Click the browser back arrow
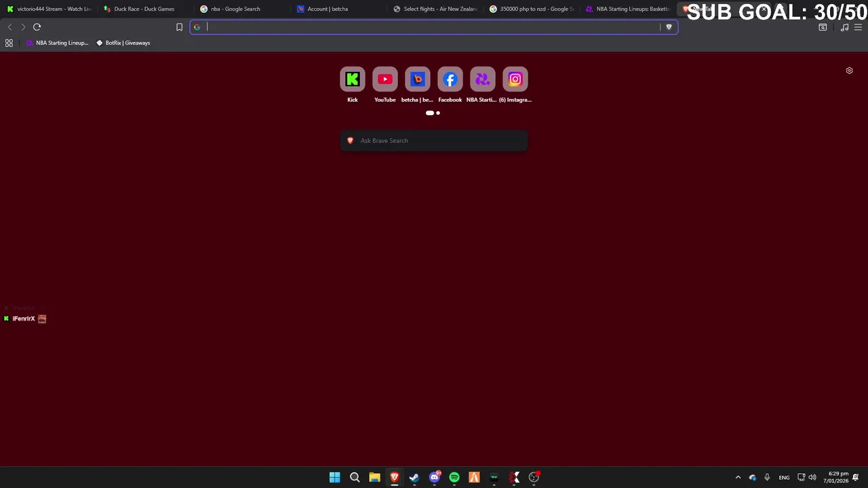 coord(9,27)
